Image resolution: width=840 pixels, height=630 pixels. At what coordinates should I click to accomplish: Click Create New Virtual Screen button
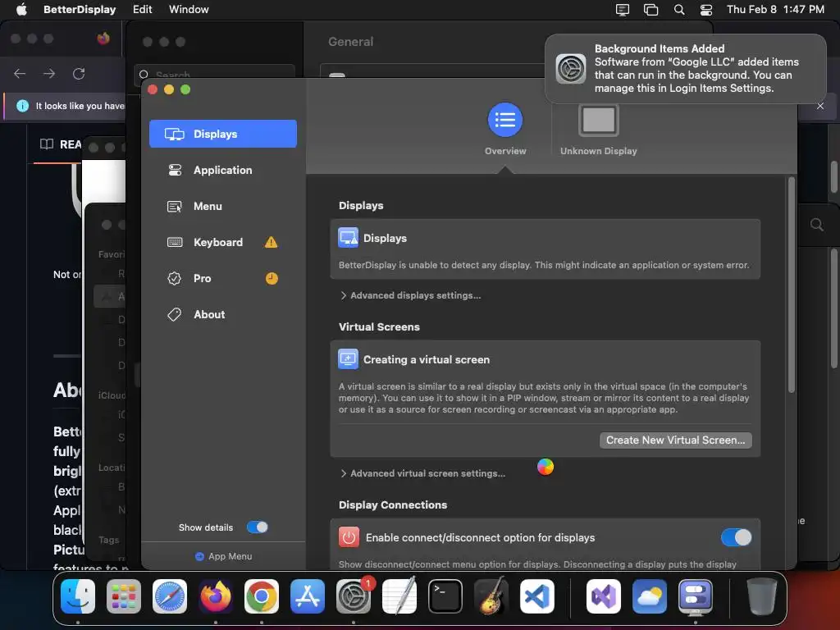click(676, 441)
